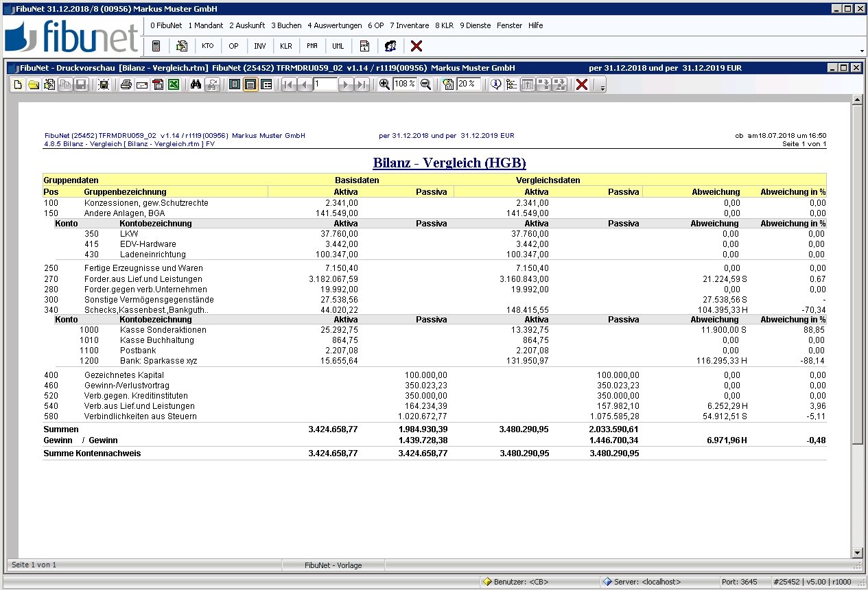Viewport: 868px width, 590px height.
Task: Click the KTO toolbar button
Action: pos(208,46)
